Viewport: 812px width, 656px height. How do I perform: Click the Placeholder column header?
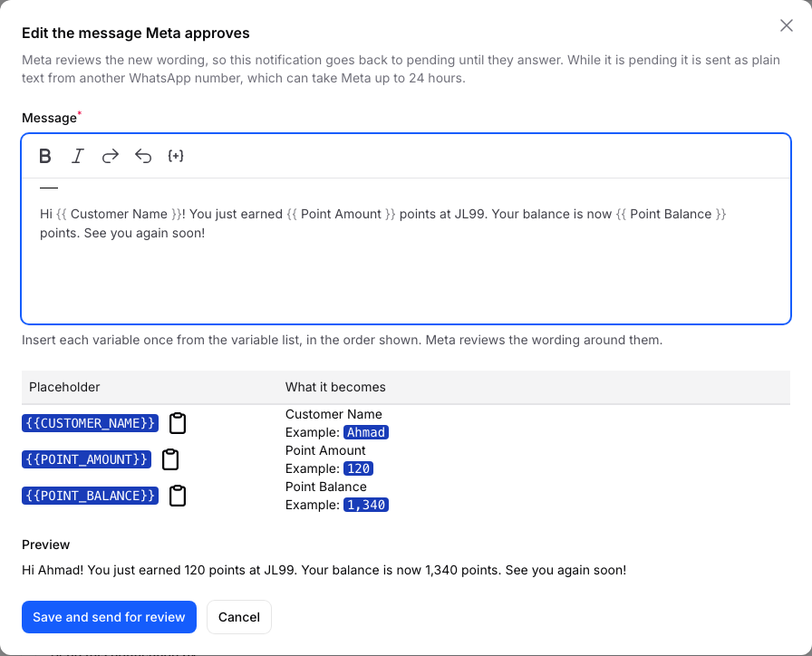point(64,387)
